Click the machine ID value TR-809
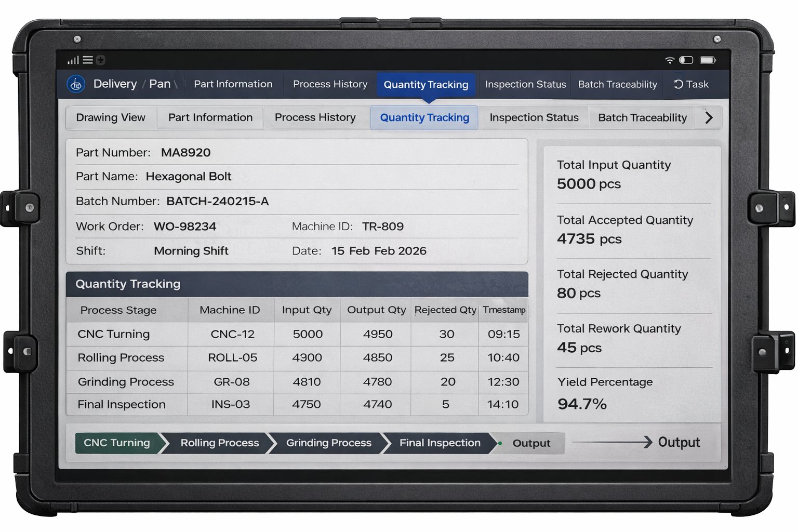 383,227
